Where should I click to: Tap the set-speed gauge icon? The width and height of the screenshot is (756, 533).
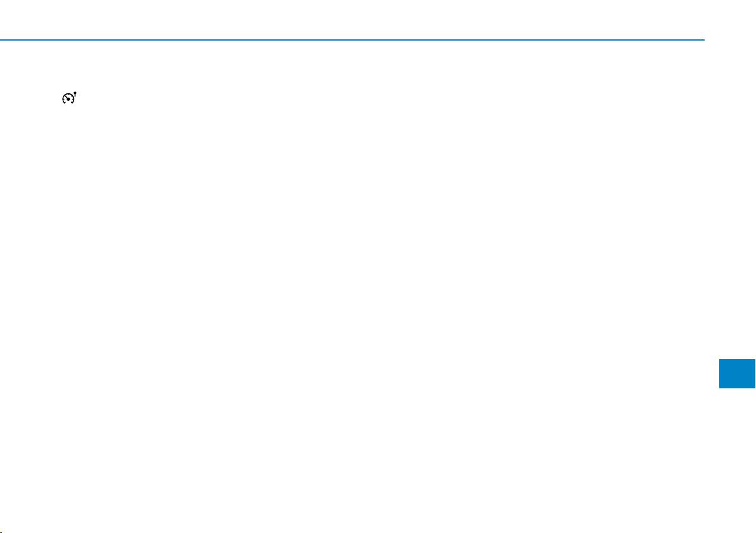[69, 98]
